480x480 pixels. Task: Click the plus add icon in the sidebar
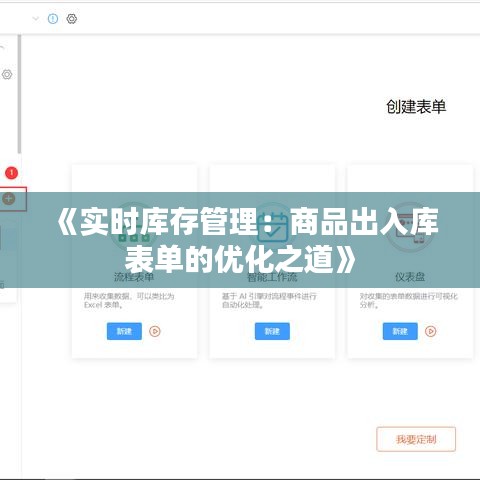tap(9, 199)
